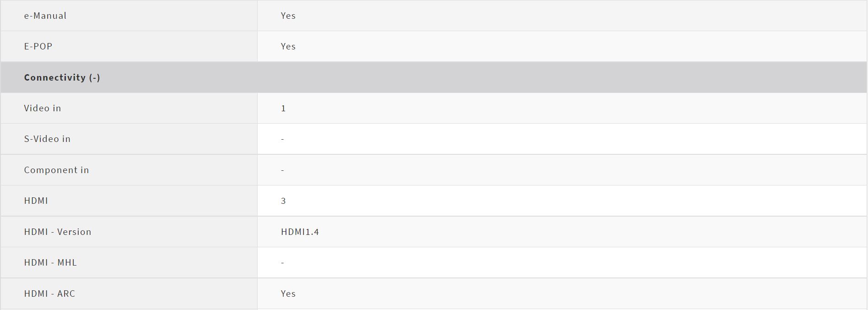Click the HDMI row label
Image resolution: width=868 pixels, height=310 pixels.
[x=36, y=201]
